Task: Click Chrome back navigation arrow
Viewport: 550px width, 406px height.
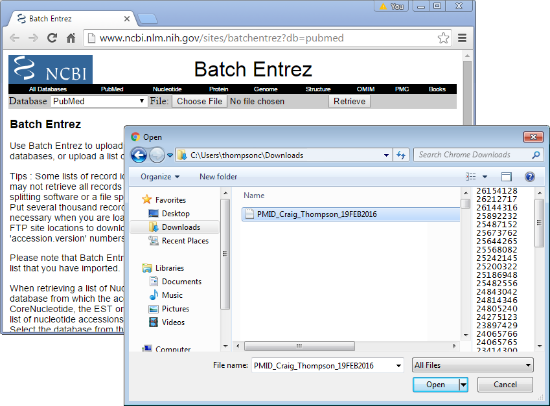Action: [x=14, y=38]
